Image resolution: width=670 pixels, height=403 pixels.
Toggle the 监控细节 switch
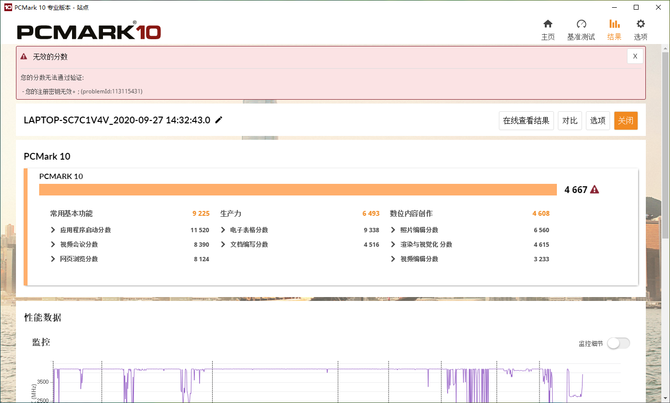tap(618, 343)
